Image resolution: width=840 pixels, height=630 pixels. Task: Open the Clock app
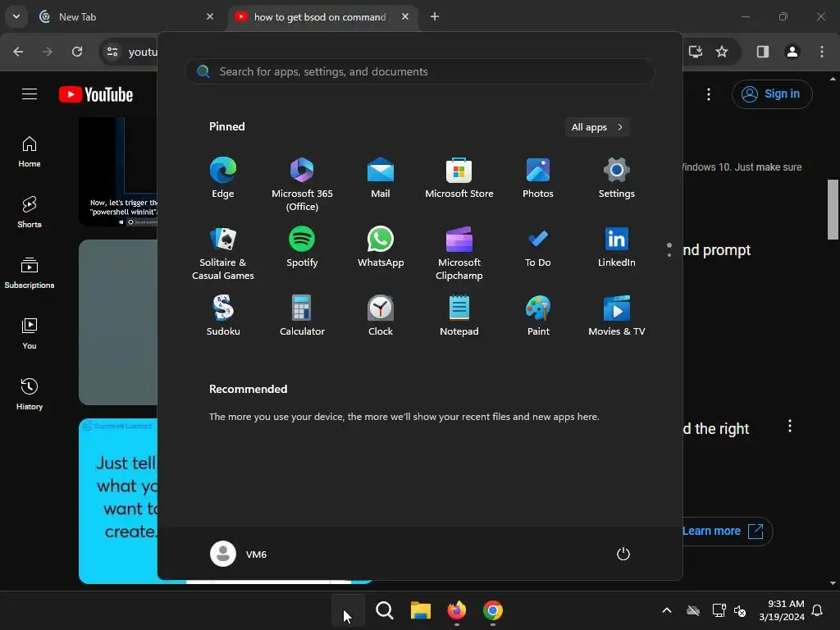pos(381,316)
